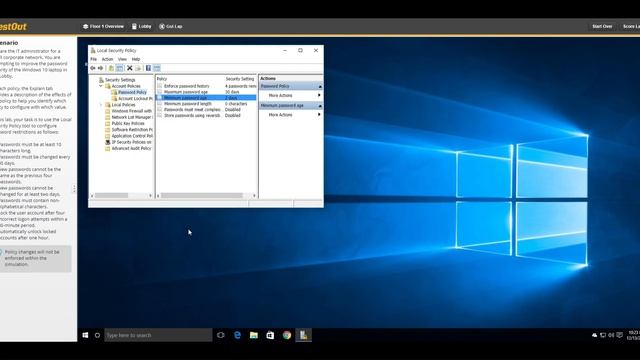Open the File menu
This screenshot has width=640, height=360.
tap(93, 59)
